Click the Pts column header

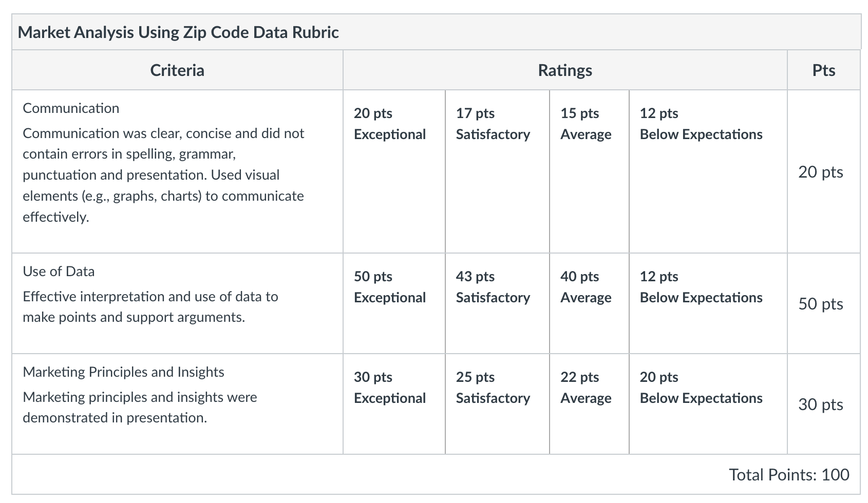[824, 70]
